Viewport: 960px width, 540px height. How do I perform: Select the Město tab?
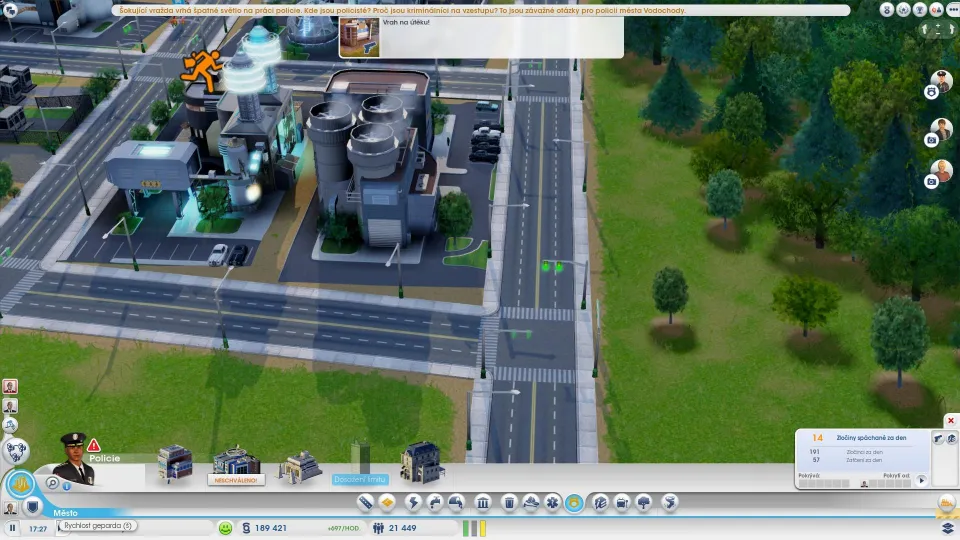tap(66, 513)
